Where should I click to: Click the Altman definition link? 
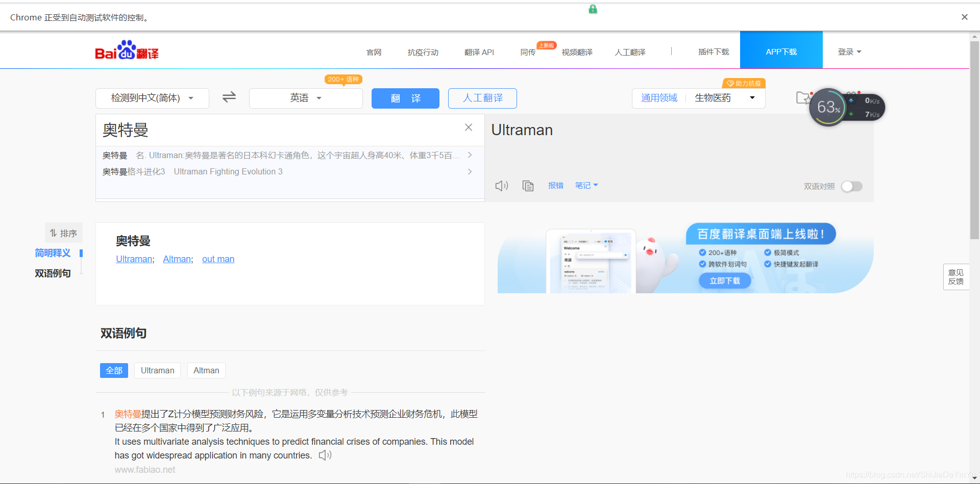(x=177, y=259)
